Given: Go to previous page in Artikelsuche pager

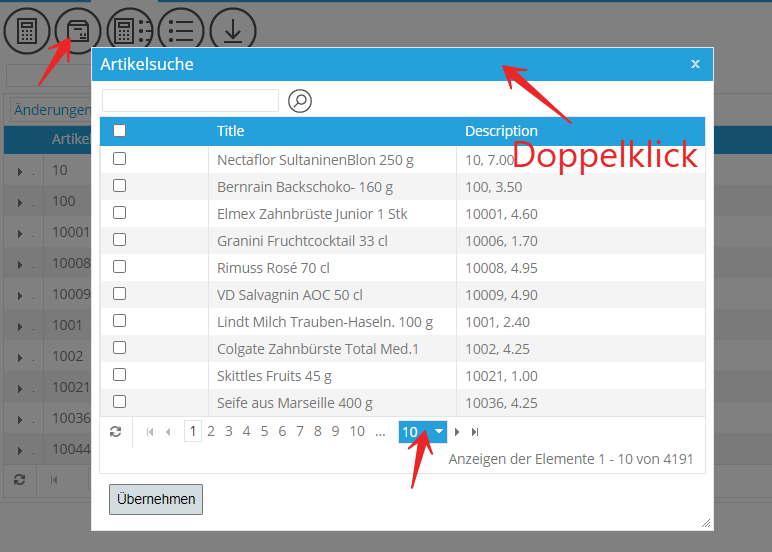Looking at the screenshot, I should tap(168, 432).
